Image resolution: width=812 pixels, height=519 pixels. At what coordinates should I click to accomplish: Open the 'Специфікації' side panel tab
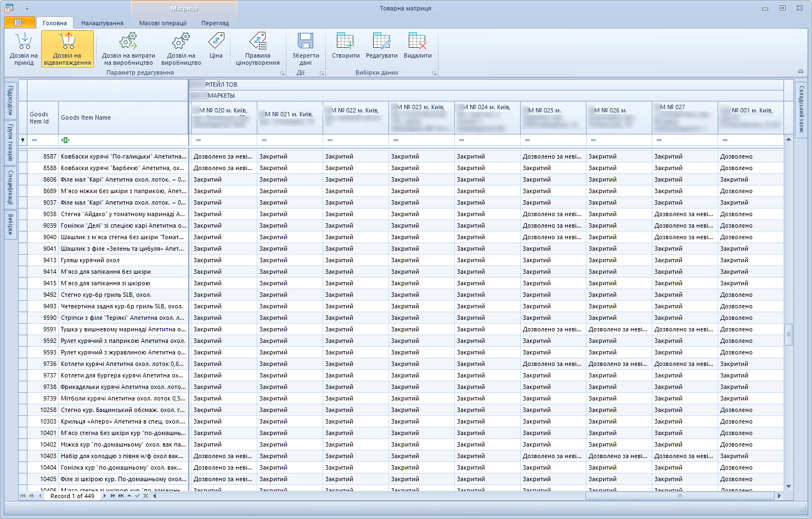pos(10,187)
